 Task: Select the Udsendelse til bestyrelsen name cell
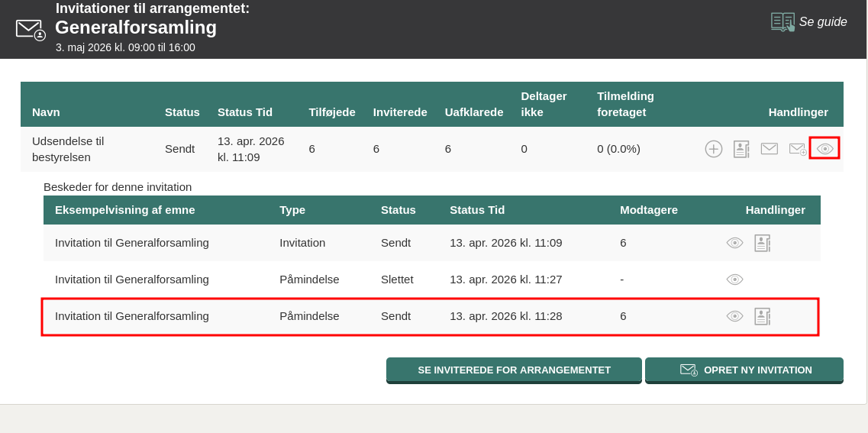[68, 149]
